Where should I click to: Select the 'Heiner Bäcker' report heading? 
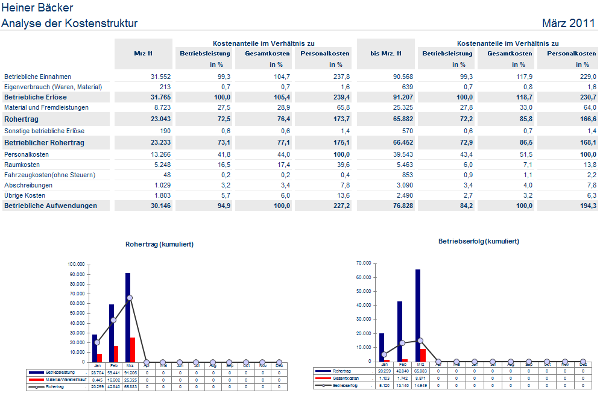[x=37, y=7]
